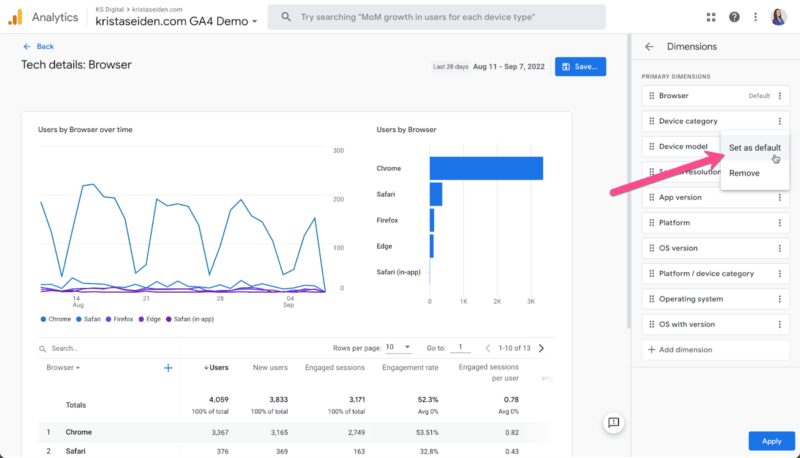Click the Analytics search field
Screen dimensions: 800x458
click(438, 18)
